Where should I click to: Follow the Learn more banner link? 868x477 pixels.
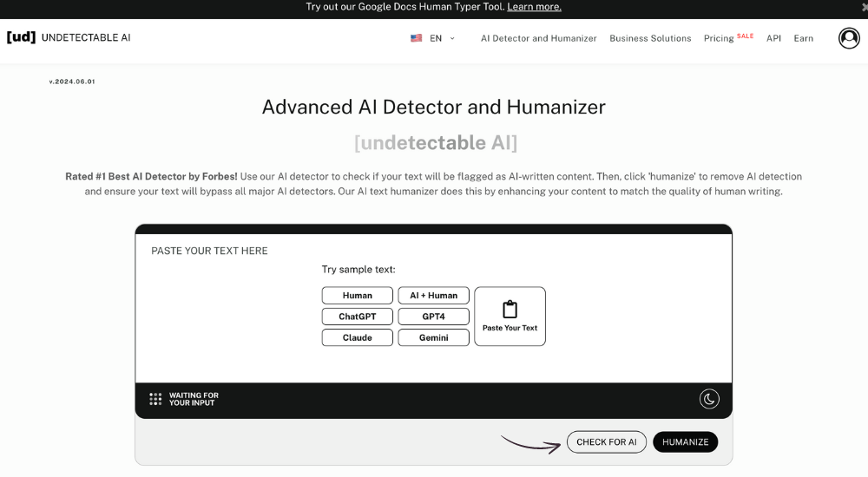point(534,7)
